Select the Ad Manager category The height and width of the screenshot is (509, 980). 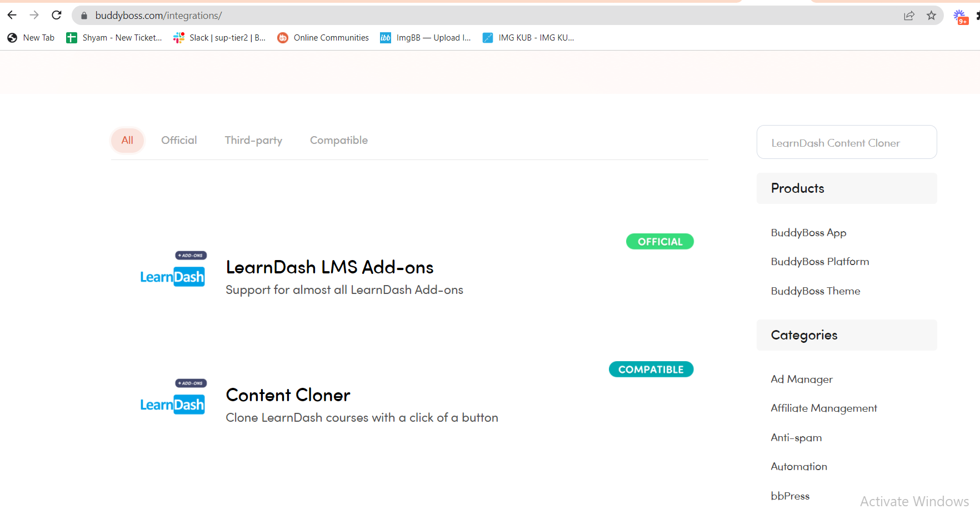pos(802,380)
